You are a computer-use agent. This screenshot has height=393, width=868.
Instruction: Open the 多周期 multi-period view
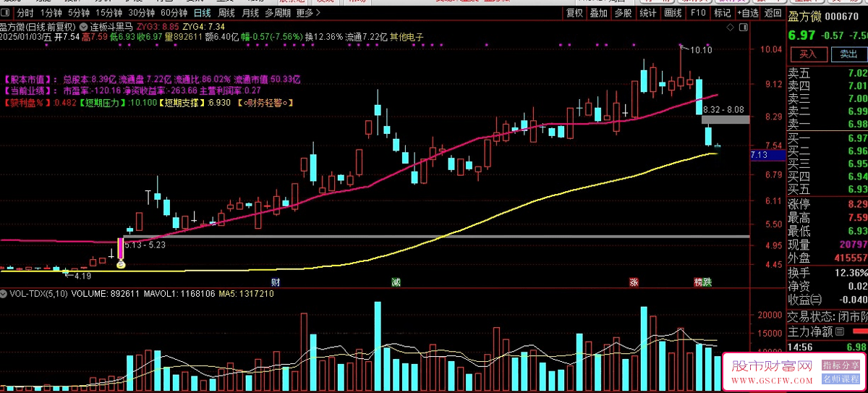click(278, 13)
